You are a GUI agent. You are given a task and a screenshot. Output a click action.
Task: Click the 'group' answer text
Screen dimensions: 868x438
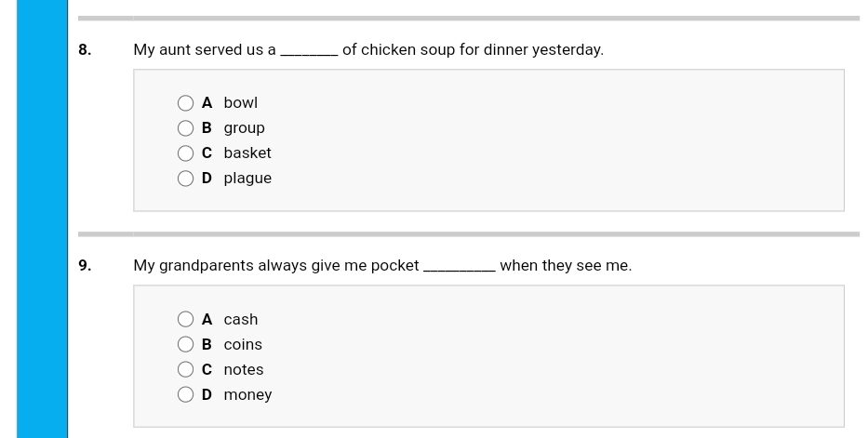(244, 128)
